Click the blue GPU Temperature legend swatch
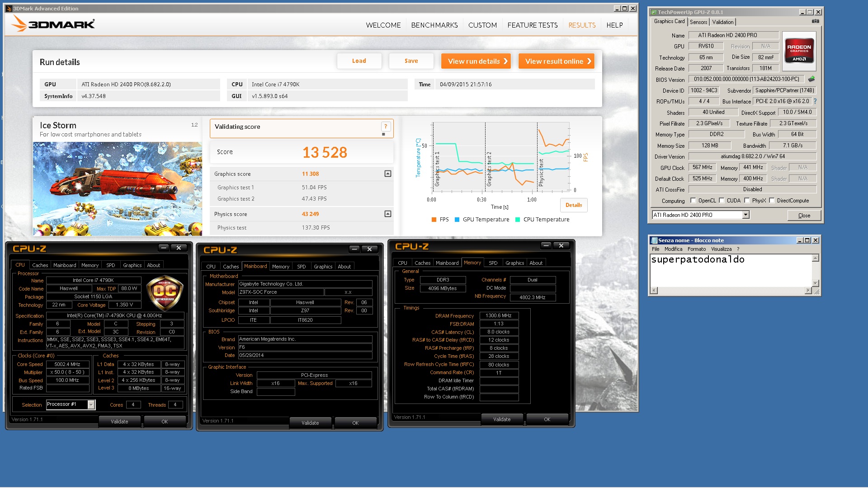868x488 pixels. click(x=457, y=220)
